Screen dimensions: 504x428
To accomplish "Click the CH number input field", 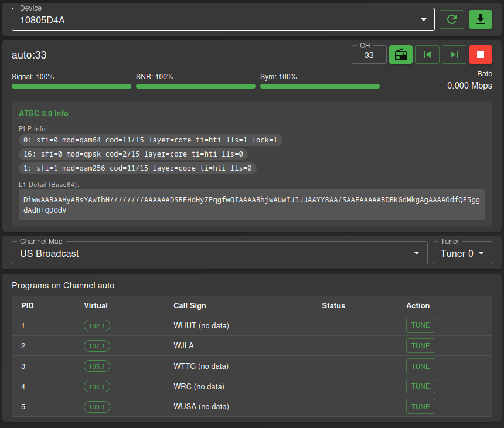I will 369,55.
